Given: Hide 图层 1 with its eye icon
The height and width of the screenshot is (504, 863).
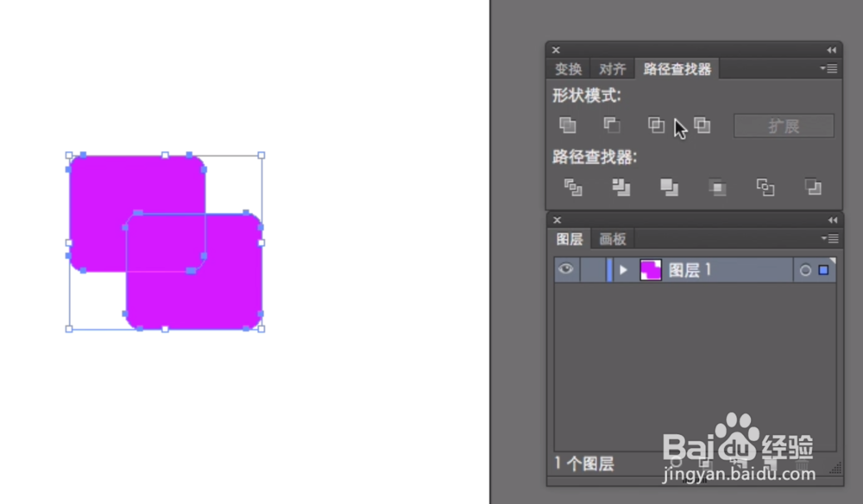Looking at the screenshot, I should [x=566, y=269].
